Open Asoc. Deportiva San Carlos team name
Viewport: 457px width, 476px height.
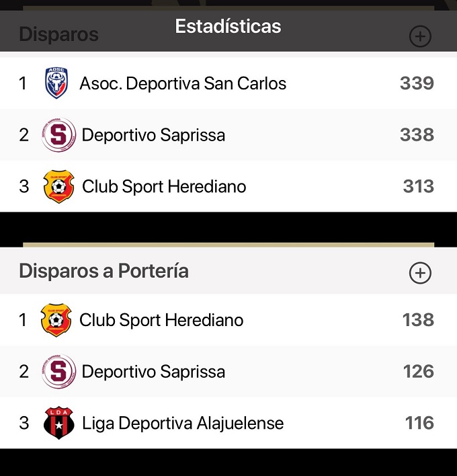[x=183, y=83]
